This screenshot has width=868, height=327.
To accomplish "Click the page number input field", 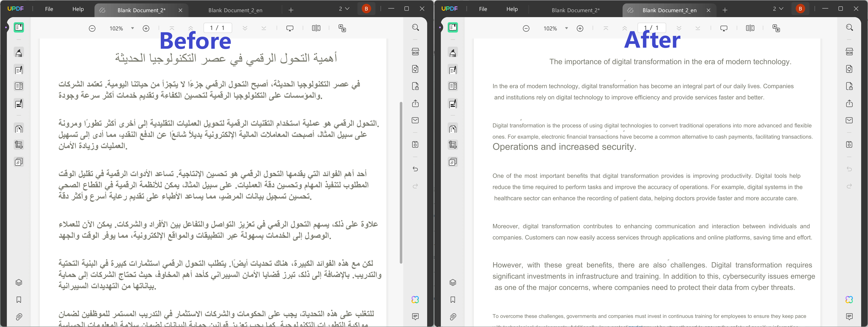I will point(217,28).
